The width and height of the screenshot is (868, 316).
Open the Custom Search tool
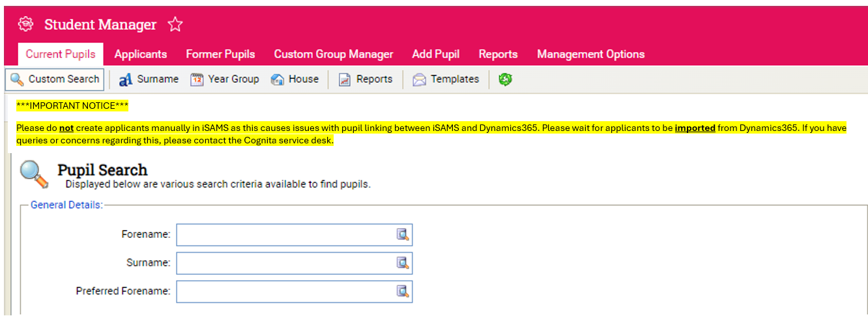55,79
